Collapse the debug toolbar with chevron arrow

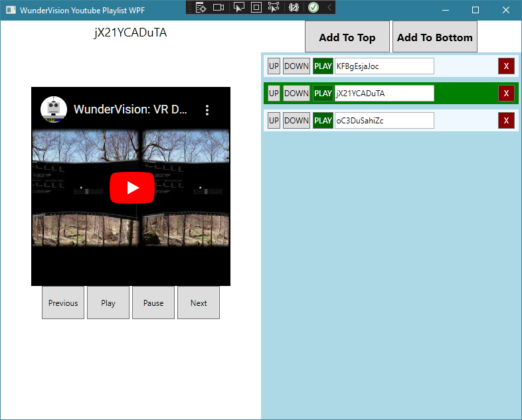[329, 7]
